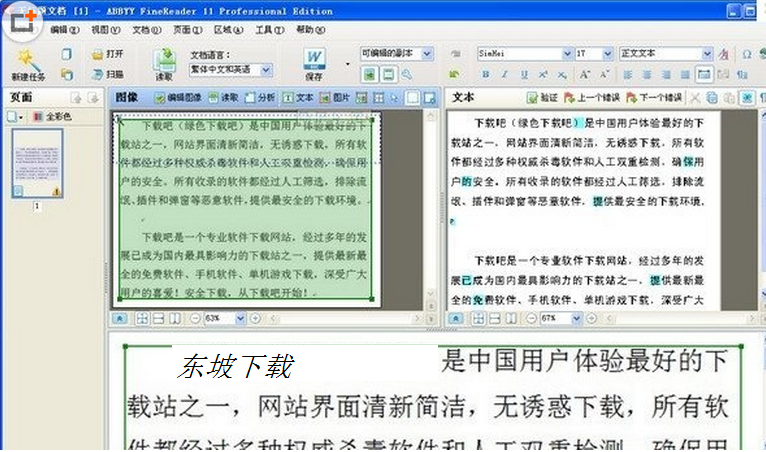Expand the save options arrow next to 保存
Image resolution: width=766 pixels, height=452 pixels.
coord(347,64)
